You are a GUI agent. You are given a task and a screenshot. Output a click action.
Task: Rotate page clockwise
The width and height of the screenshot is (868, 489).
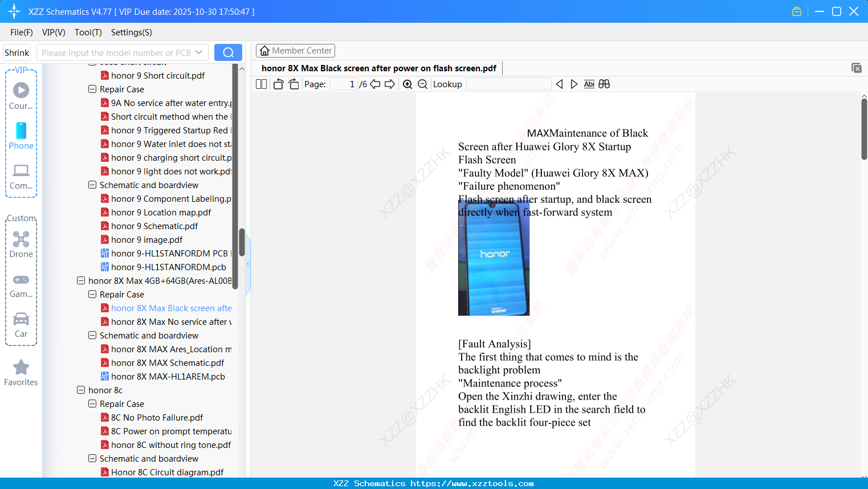pos(294,84)
